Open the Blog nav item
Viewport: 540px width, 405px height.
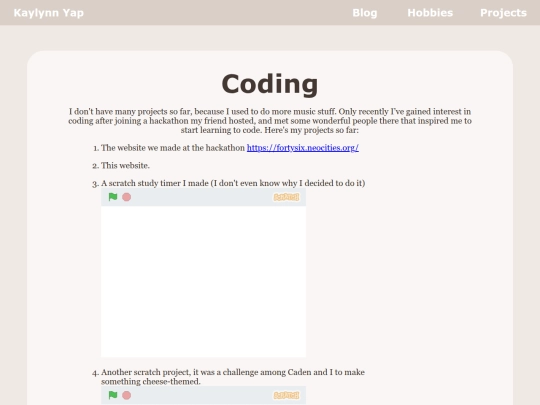point(365,13)
